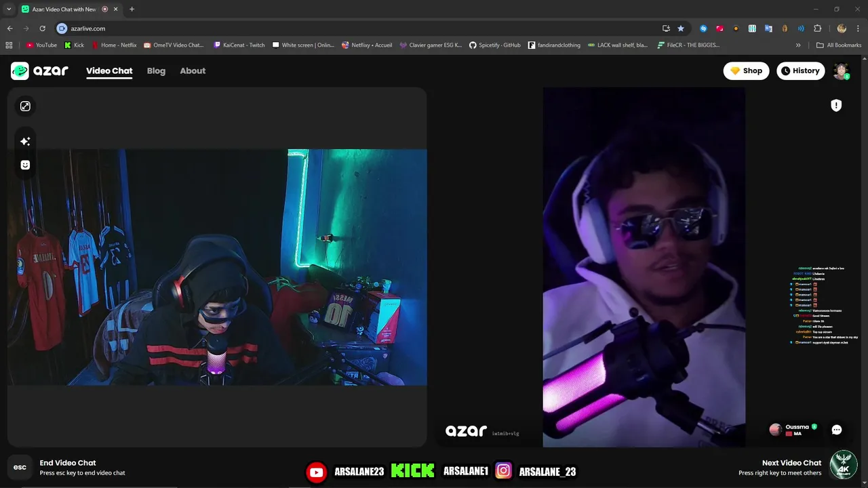Open Chrome three-dot menu
The height and width of the screenshot is (488, 868).
pos(858,28)
